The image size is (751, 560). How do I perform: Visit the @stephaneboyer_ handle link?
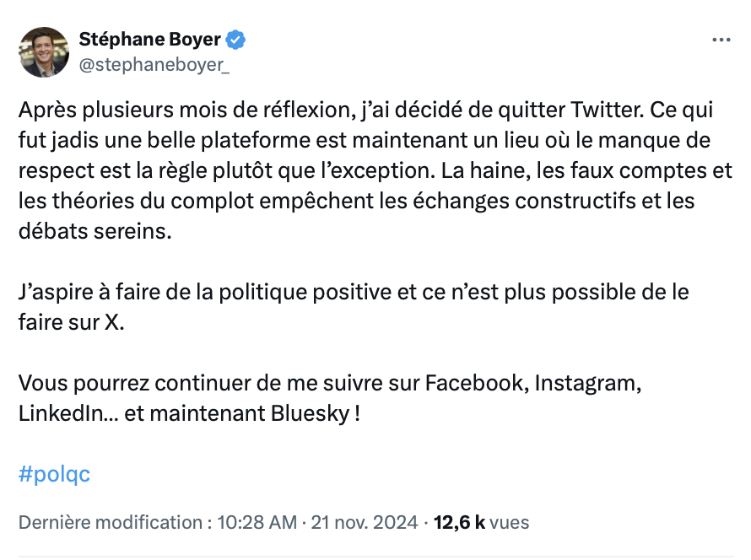(154, 65)
